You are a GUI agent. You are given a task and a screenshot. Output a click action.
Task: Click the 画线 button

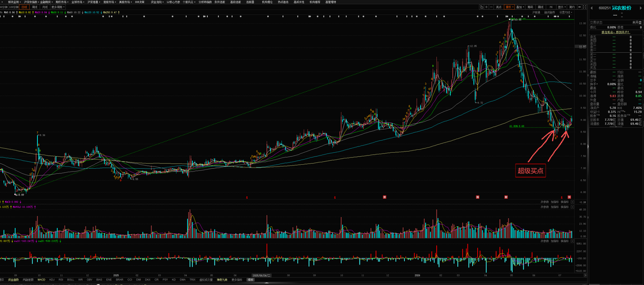541,7
